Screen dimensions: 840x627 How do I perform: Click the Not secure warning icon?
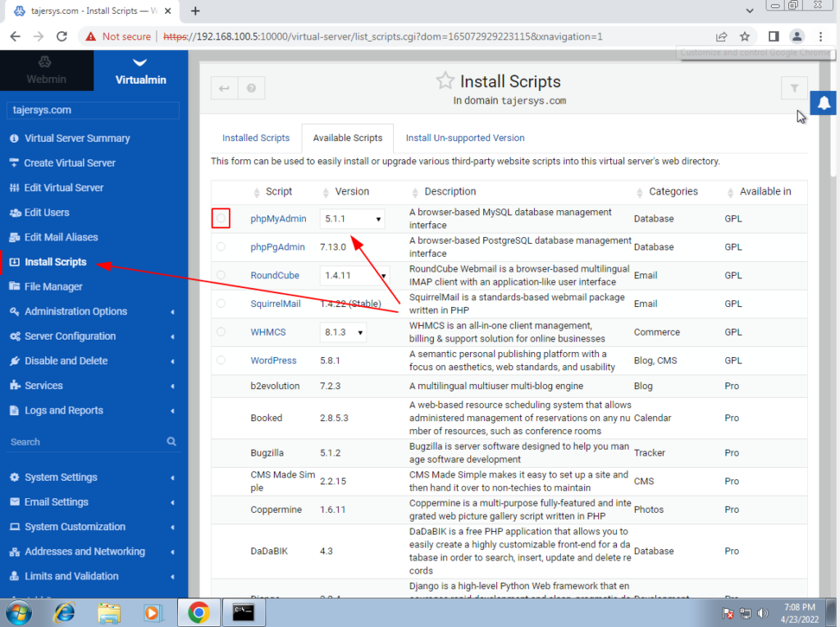pyautogui.click(x=91, y=36)
